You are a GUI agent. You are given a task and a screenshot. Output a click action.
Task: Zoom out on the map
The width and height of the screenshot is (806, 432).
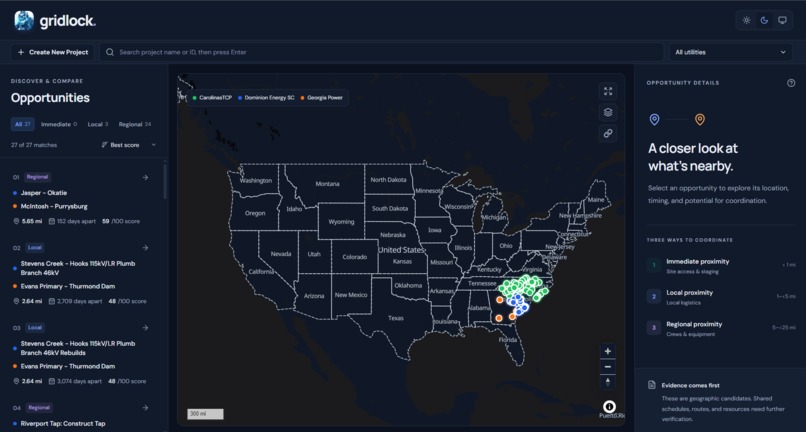tap(608, 367)
